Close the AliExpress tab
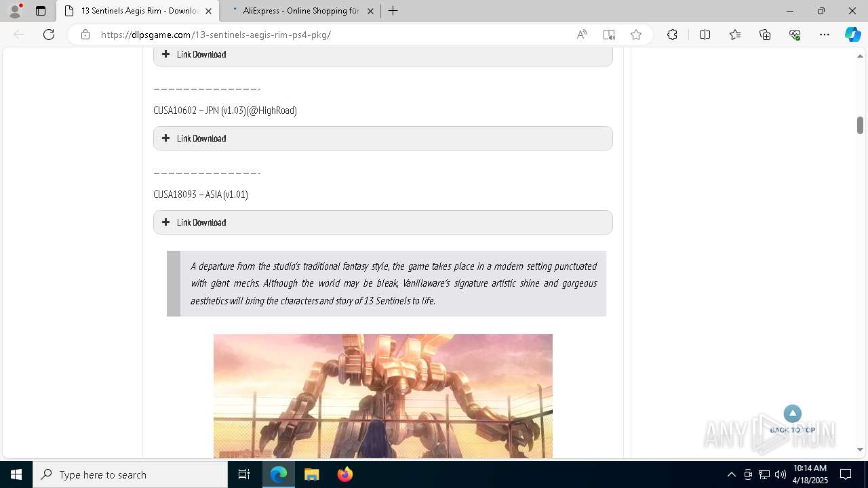The image size is (868, 488). (x=370, y=11)
